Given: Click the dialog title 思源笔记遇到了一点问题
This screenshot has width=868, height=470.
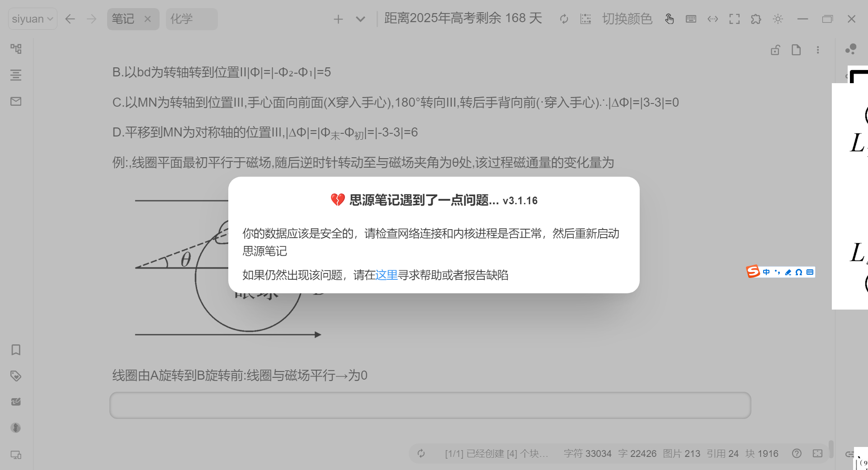Looking at the screenshot, I should pyautogui.click(x=424, y=200).
